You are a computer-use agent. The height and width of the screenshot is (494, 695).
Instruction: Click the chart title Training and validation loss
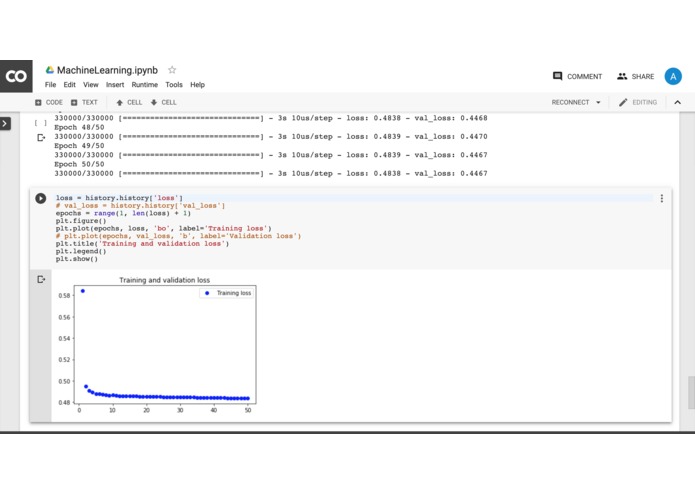click(164, 280)
